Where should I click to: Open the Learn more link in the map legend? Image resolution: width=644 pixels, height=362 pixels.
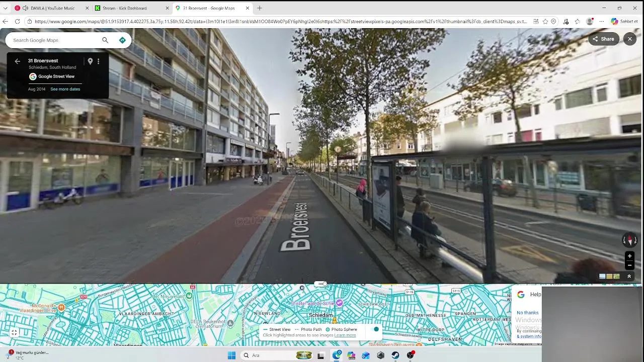[x=345, y=335]
